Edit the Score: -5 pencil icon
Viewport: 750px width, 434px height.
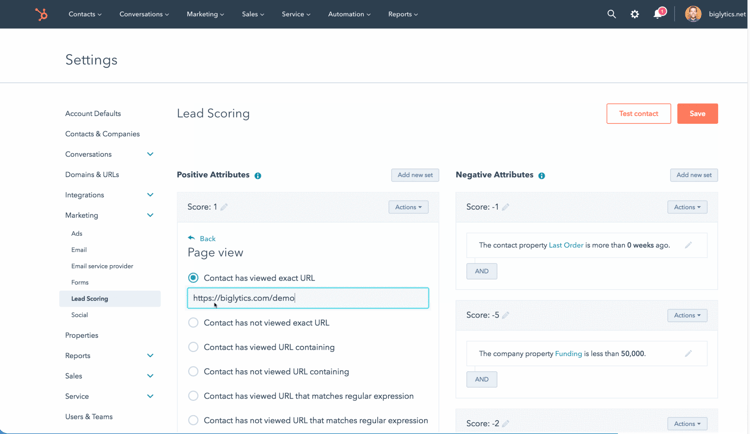click(x=506, y=315)
